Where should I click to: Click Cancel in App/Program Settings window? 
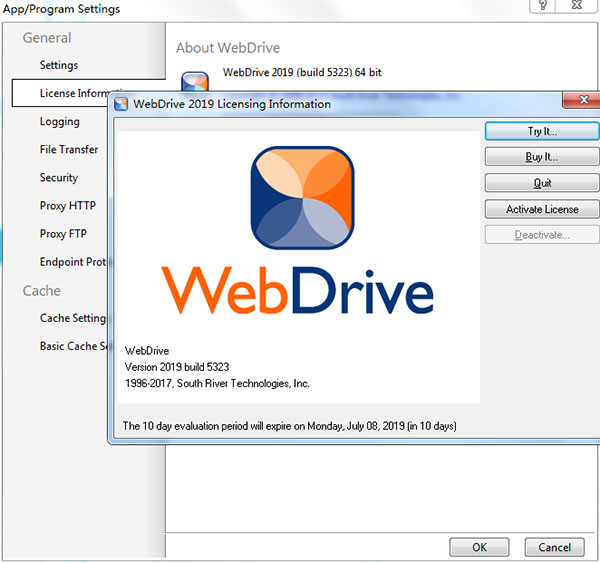click(554, 547)
